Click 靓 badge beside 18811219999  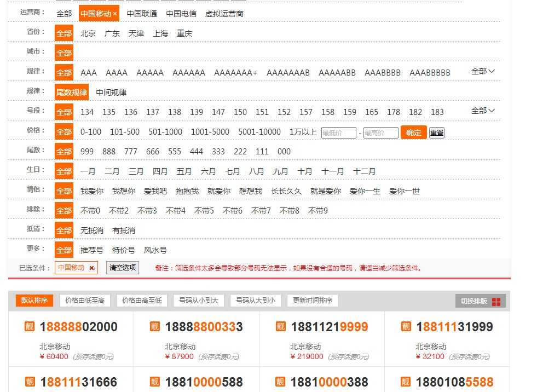[280, 326]
